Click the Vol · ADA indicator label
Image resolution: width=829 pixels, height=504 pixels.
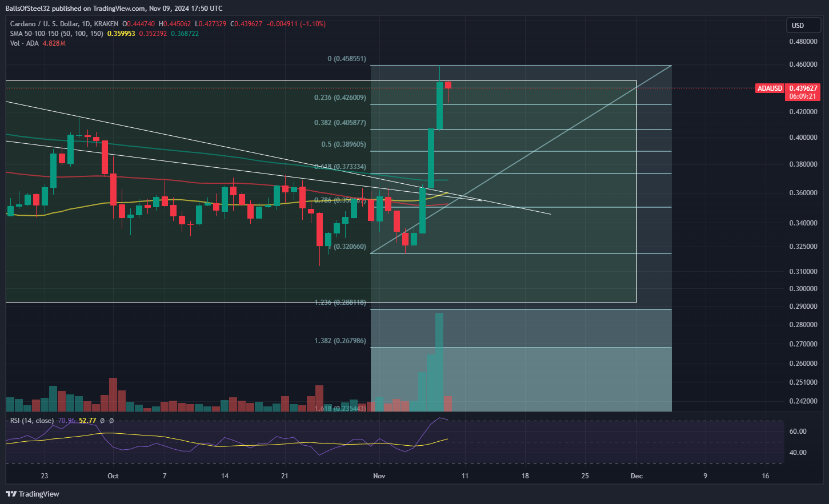[x=25, y=43]
